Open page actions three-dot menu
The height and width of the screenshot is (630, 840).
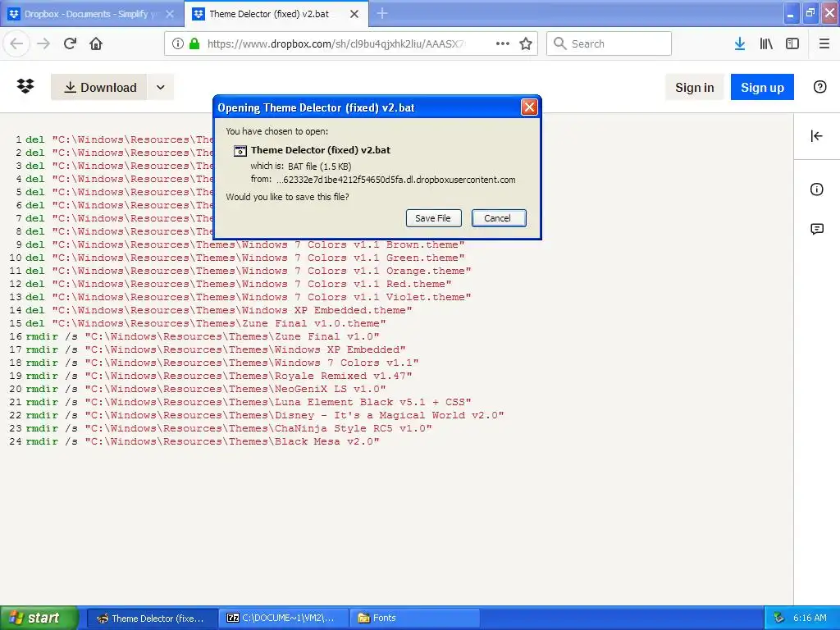tap(503, 43)
